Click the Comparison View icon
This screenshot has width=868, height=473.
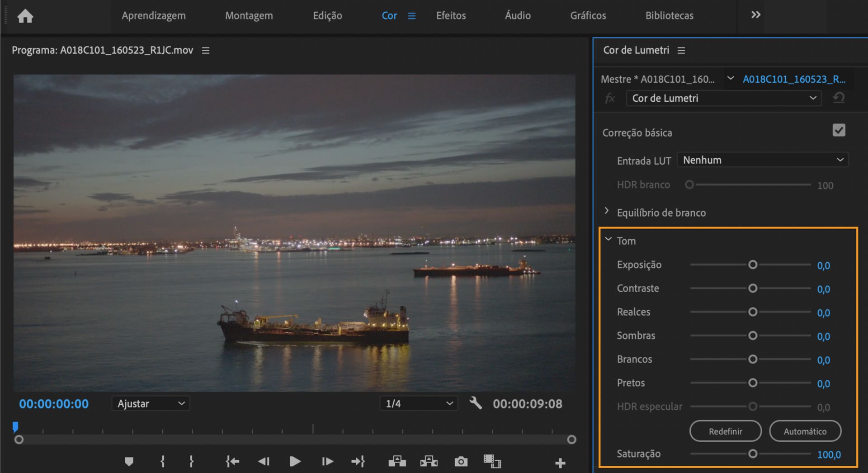pos(492,461)
